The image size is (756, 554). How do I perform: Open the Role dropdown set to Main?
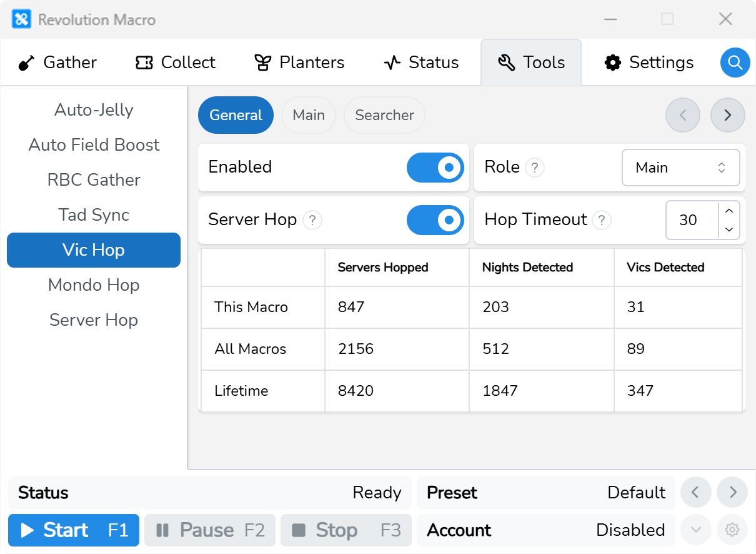point(681,168)
